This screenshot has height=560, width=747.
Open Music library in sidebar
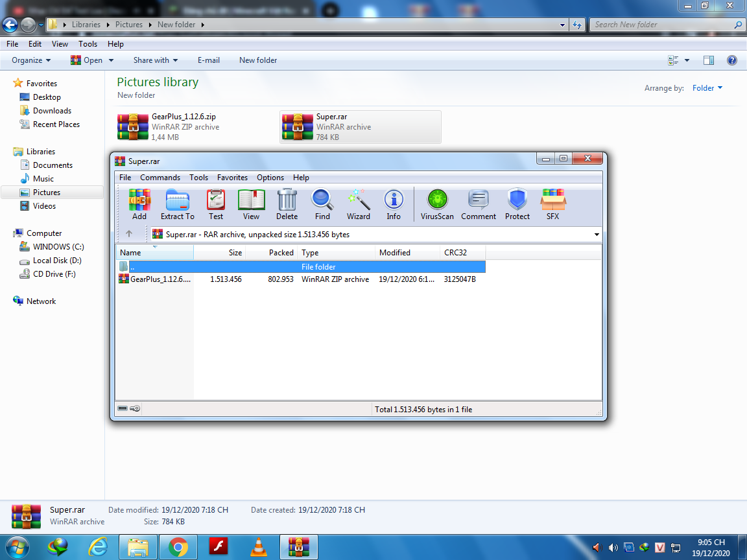point(43,179)
